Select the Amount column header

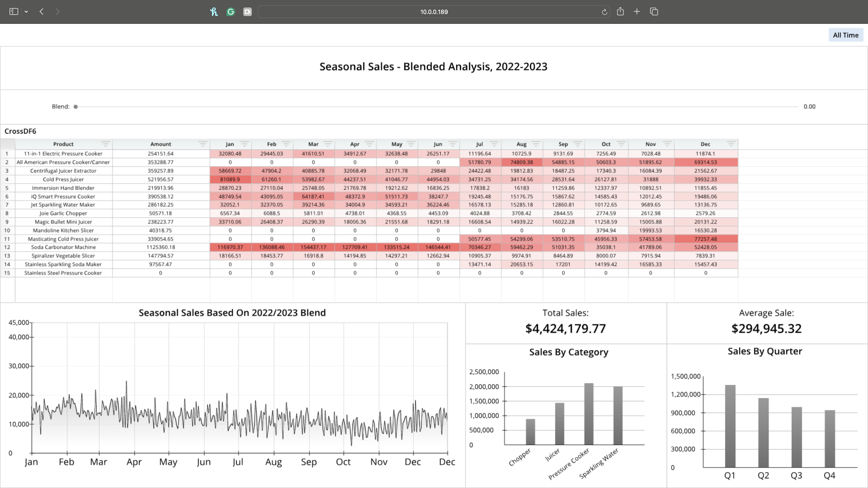point(161,144)
